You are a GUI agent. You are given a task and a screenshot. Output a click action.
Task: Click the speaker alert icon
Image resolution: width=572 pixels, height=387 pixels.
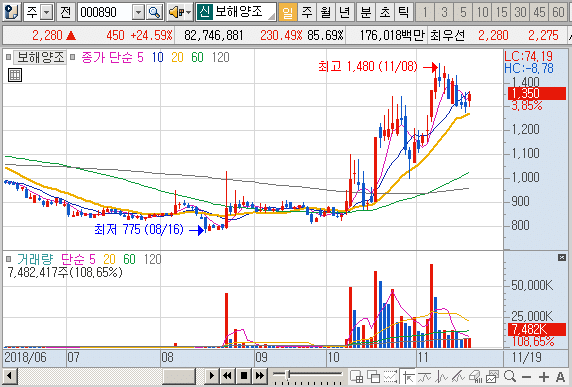[x=177, y=12]
